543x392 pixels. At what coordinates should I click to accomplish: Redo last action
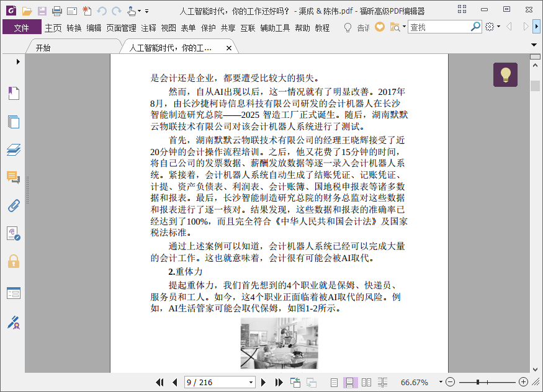(117, 11)
